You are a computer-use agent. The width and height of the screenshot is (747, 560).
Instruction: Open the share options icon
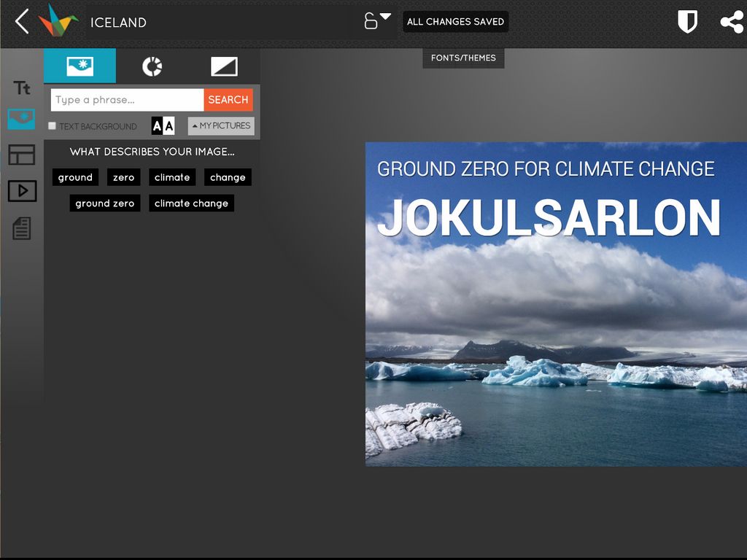pos(731,22)
